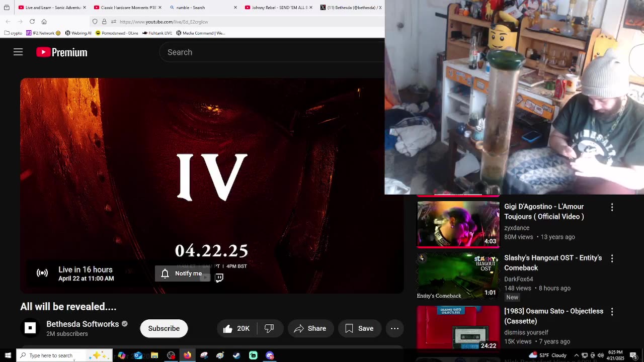Click the Firefox taskbar icon
The image size is (644, 362).
187,355
